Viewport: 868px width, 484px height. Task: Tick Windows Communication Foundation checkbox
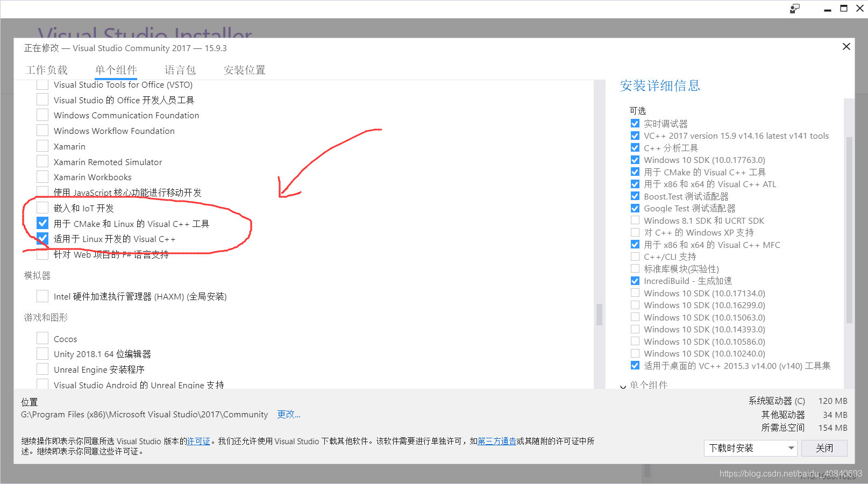click(42, 115)
